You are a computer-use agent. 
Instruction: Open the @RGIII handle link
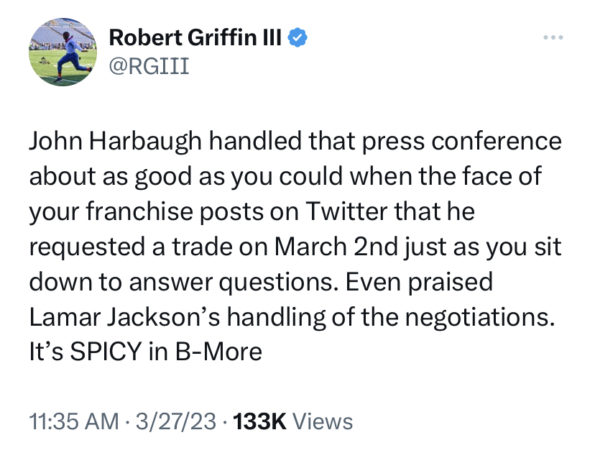(149, 67)
